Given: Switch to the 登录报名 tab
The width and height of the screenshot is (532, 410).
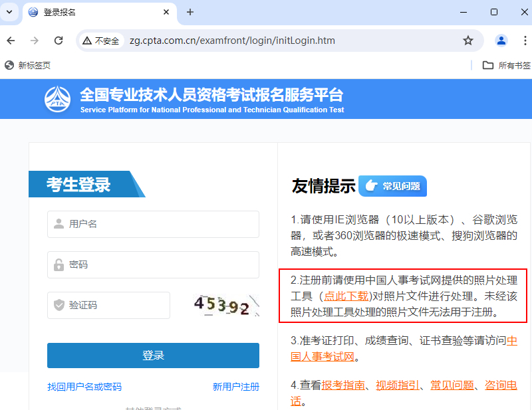Looking at the screenshot, I should pyautogui.click(x=93, y=12).
